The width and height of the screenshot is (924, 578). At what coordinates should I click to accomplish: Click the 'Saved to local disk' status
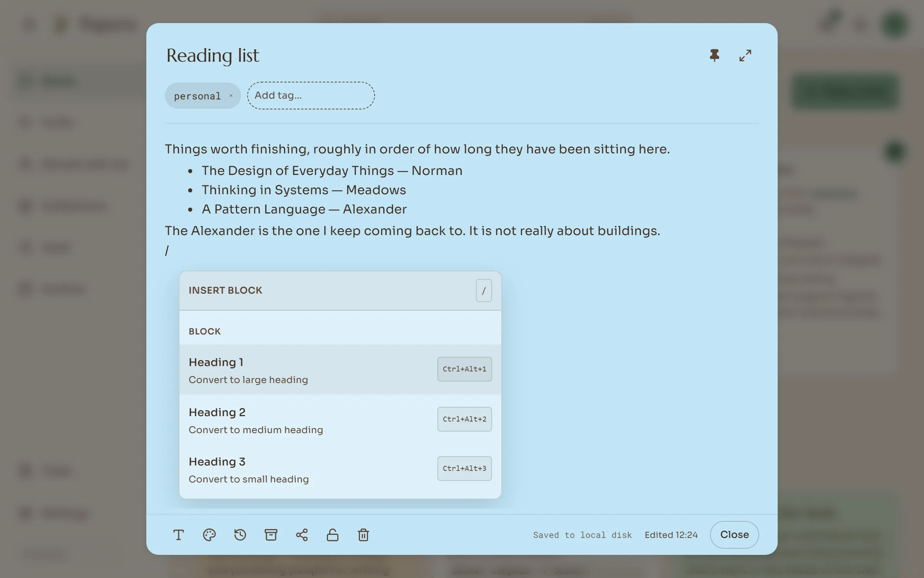point(583,535)
